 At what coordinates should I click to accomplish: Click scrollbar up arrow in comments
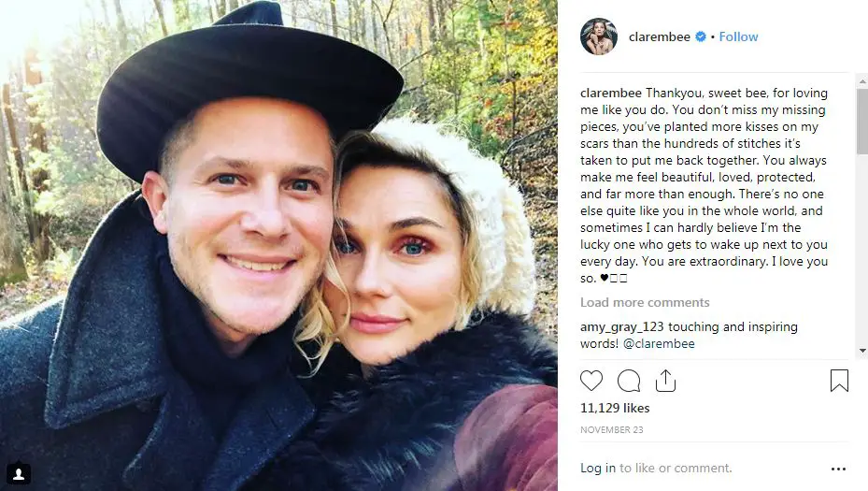click(x=861, y=81)
